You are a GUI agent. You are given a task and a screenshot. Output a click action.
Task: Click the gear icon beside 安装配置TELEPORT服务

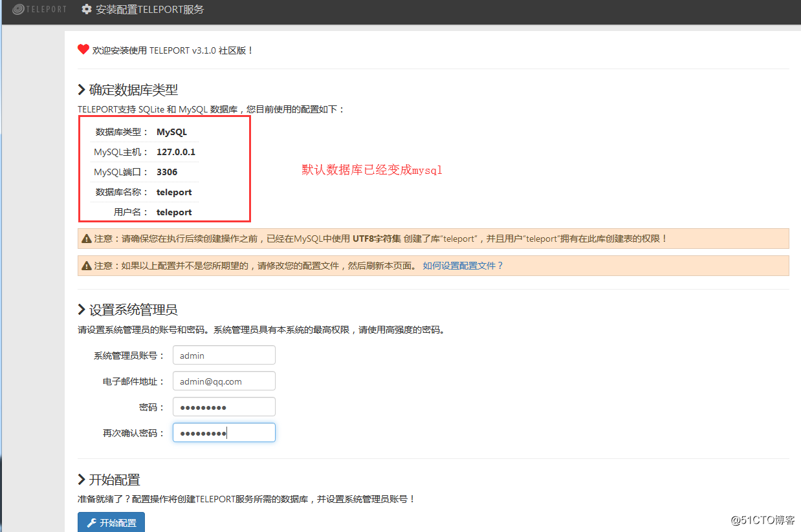coord(87,10)
